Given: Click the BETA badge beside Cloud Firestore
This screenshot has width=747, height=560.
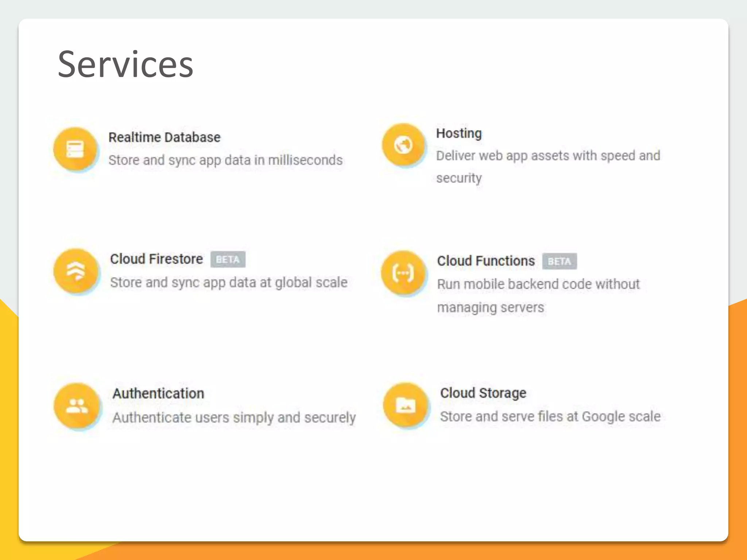Looking at the screenshot, I should (228, 260).
